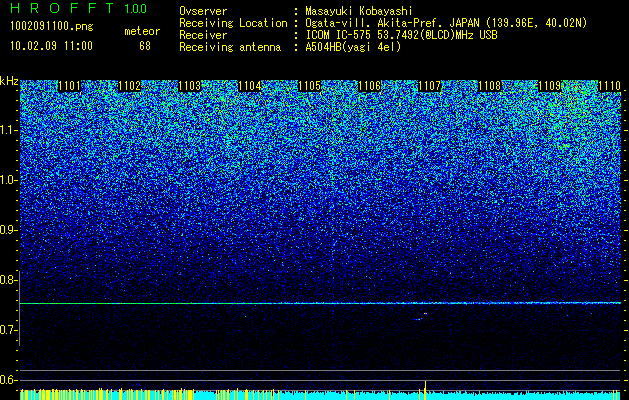Click the 0.7 frequency axis label
The width and height of the screenshot is (629, 400).
coord(9,330)
